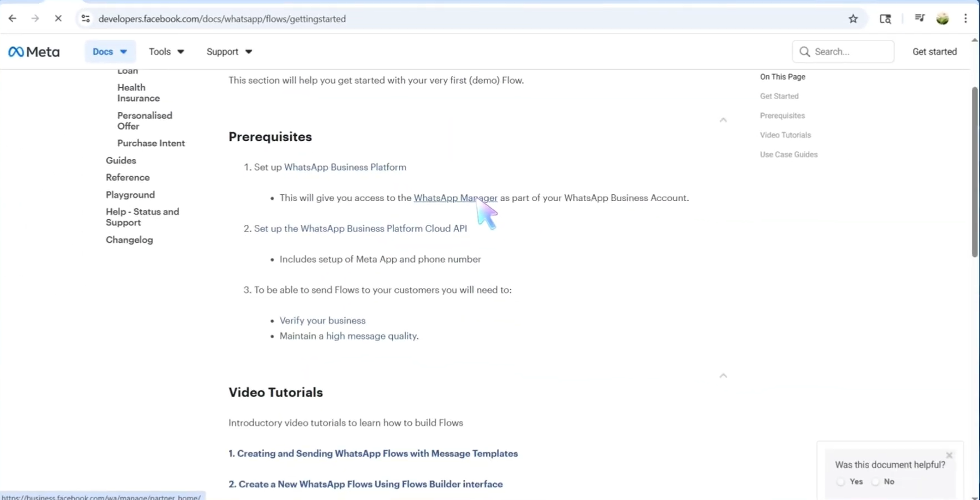Select No for document helpful
The width and height of the screenshot is (980, 500).
click(x=876, y=482)
